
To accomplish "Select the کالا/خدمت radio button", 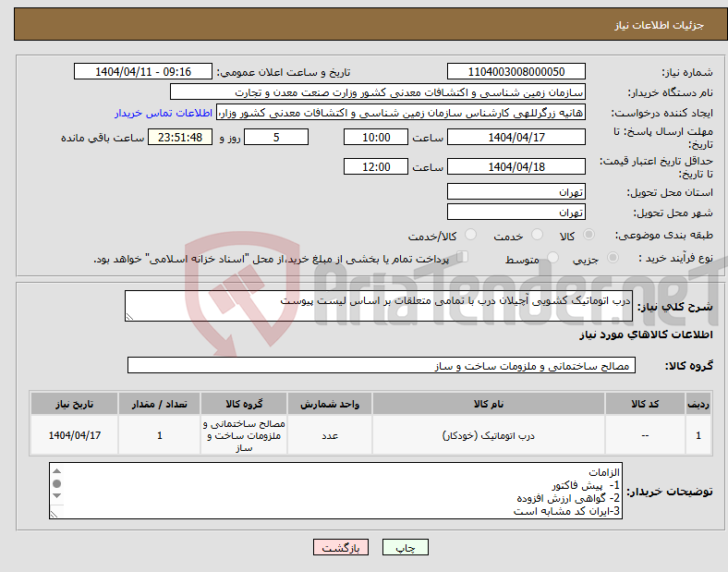I will (471, 235).
